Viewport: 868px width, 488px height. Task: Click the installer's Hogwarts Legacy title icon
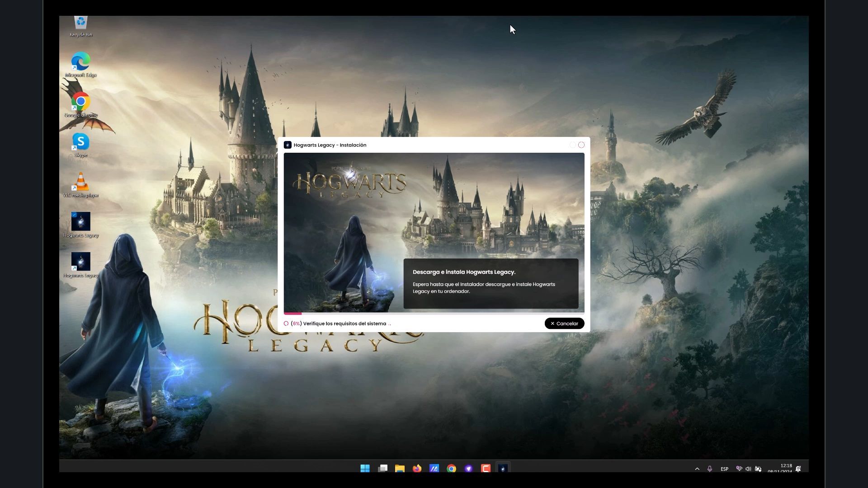pos(288,145)
